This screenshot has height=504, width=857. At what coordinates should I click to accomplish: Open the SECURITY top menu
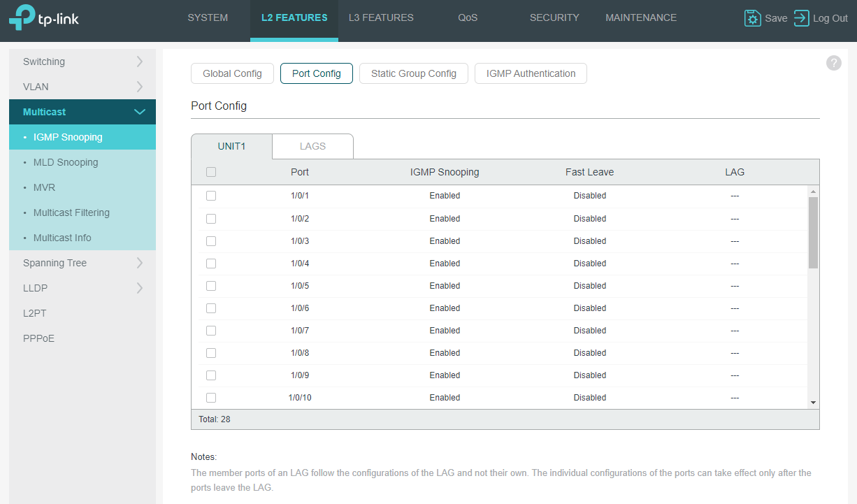pyautogui.click(x=554, y=18)
